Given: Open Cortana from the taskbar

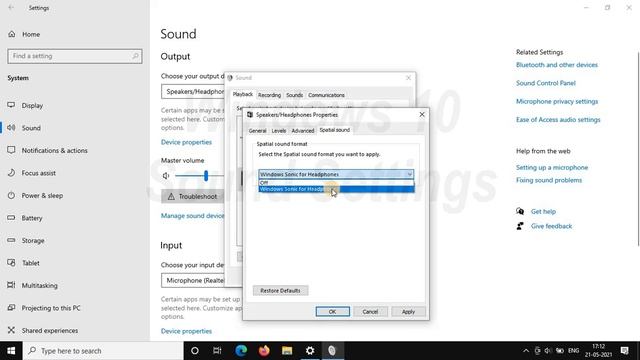Looking at the screenshot, I should point(195,351).
